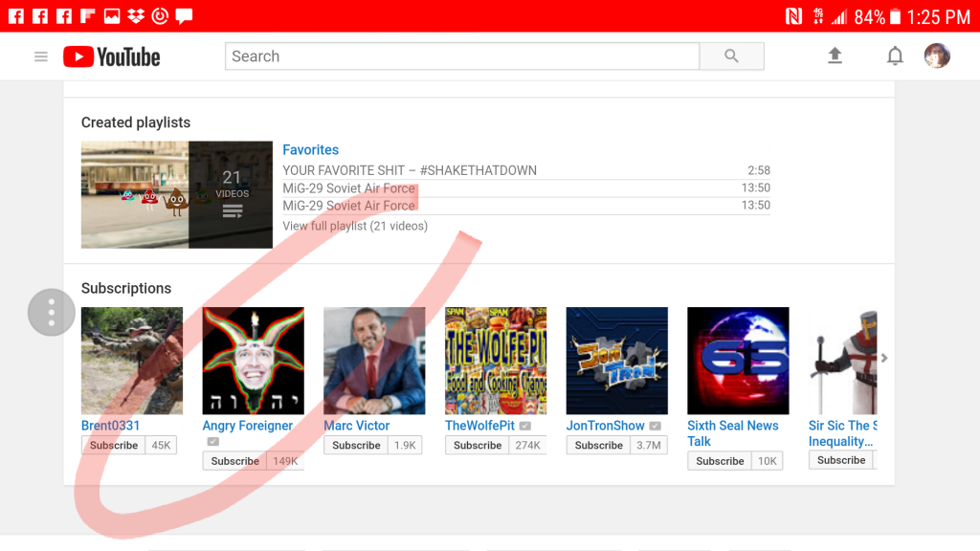The height and width of the screenshot is (551, 980).
Task: Tap the Dropbox notification icon
Action: coord(136,15)
